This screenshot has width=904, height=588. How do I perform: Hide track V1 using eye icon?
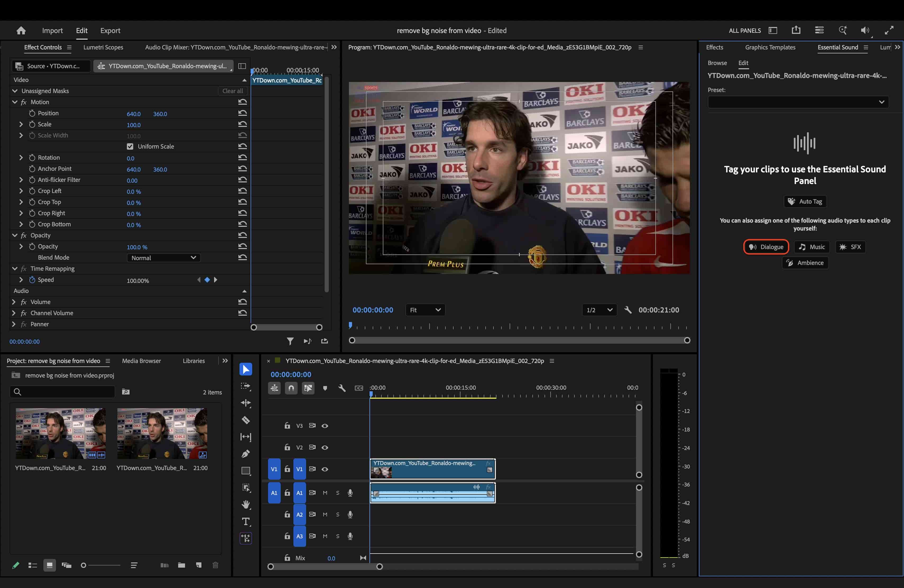[325, 469]
